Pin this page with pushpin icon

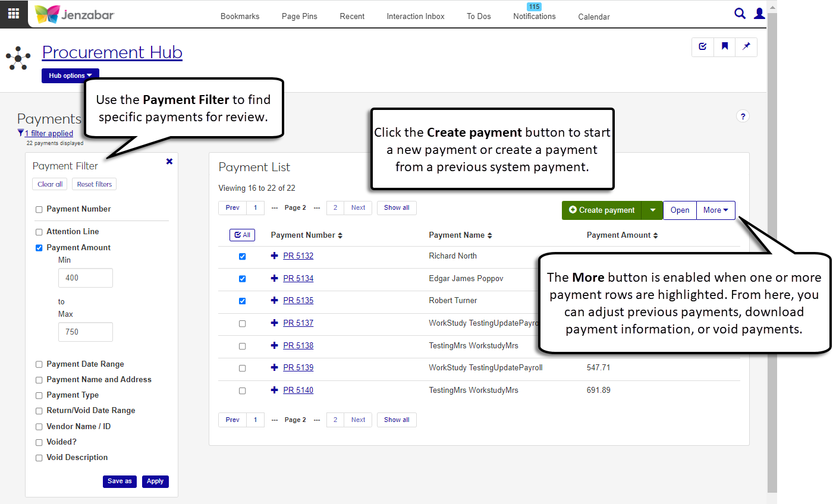pos(747,46)
